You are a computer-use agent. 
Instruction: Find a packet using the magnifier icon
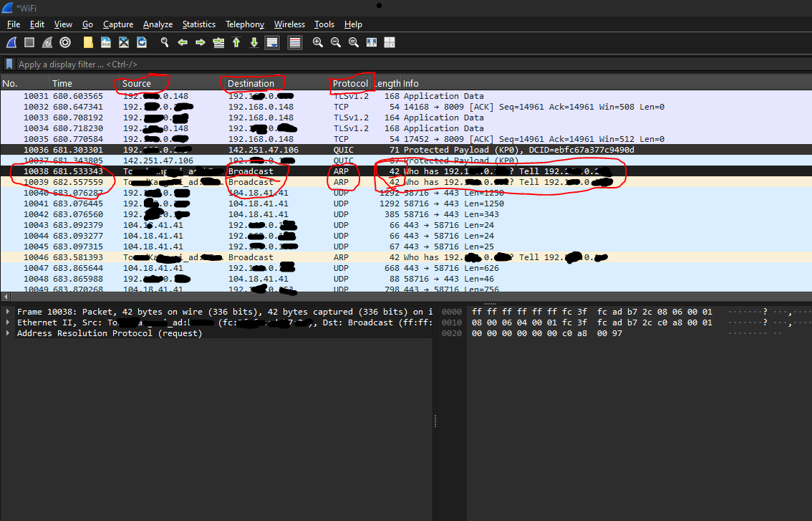click(x=165, y=42)
